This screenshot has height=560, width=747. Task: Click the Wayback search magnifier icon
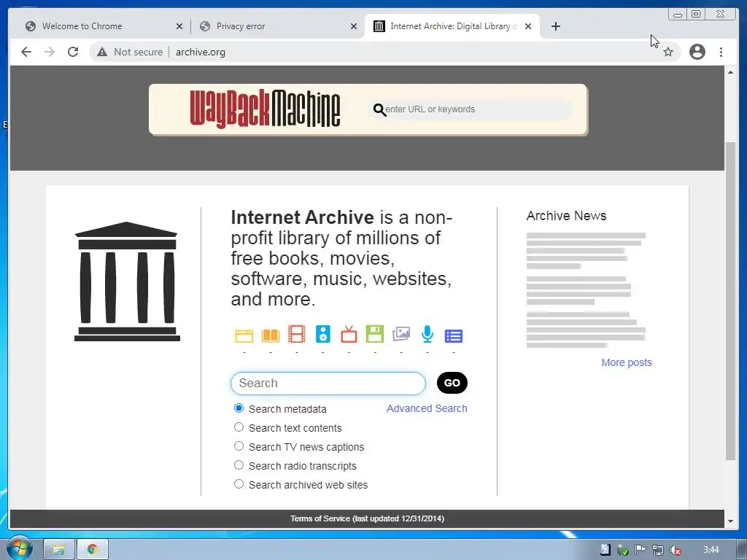coord(379,109)
